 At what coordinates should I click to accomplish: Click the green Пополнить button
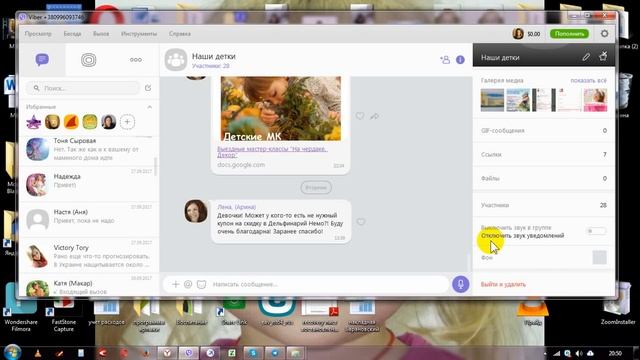pos(569,34)
